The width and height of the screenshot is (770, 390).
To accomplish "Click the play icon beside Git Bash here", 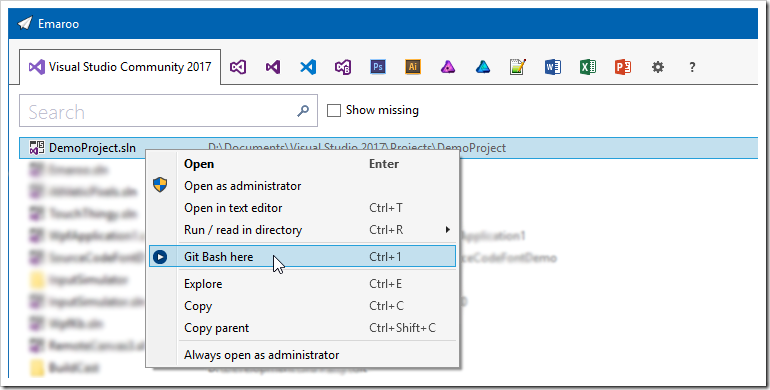I will pyautogui.click(x=160, y=256).
